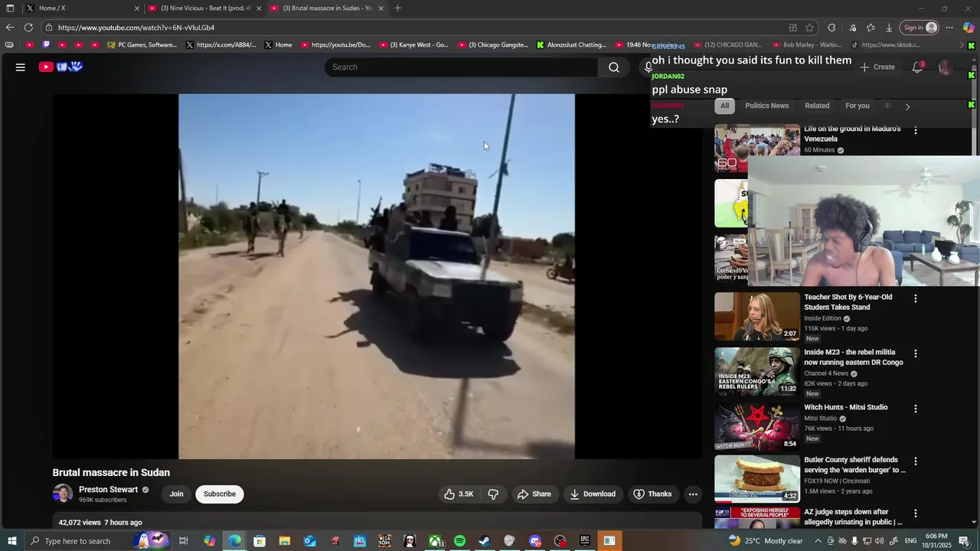This screenshot has width=980, height=551.
Task: Open Steam from taskbar
Action: (x=484, y=541)
